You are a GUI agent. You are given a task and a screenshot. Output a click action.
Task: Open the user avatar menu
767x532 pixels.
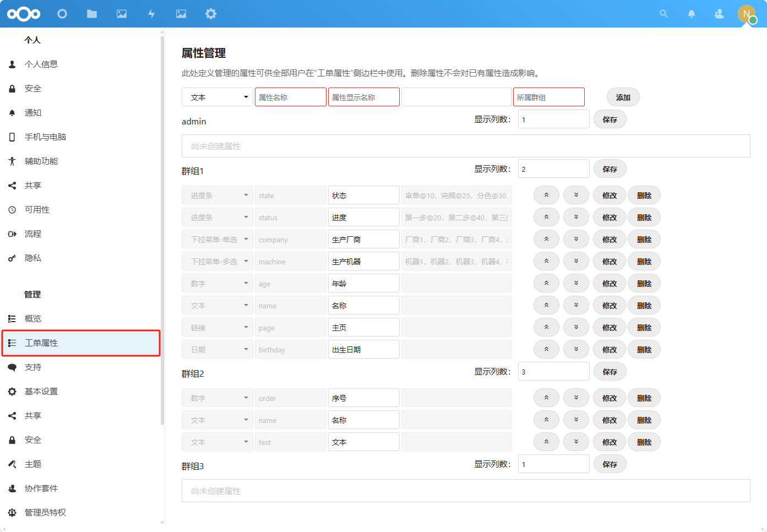click(747, 14)
